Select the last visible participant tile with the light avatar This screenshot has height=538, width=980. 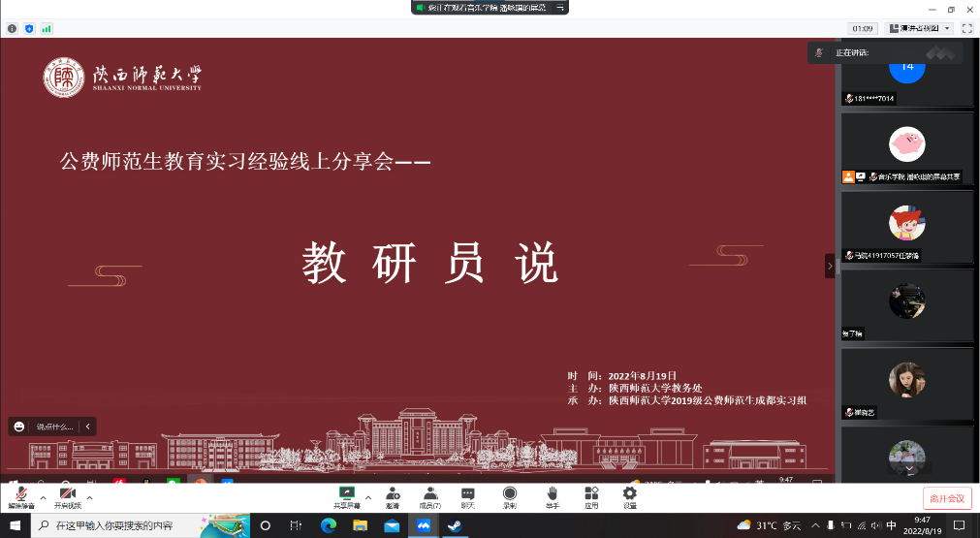click(907, 454)
